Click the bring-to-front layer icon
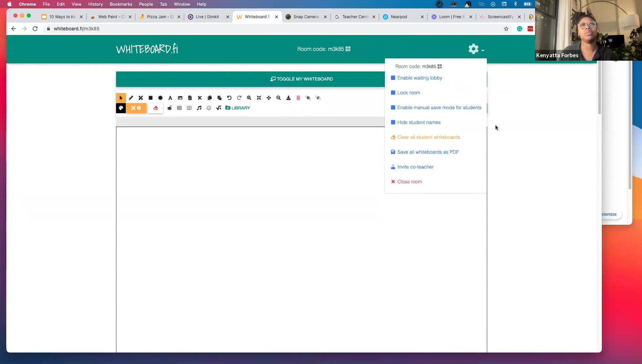The width and height of the screenshot is (642, 364). pos(308,98)
